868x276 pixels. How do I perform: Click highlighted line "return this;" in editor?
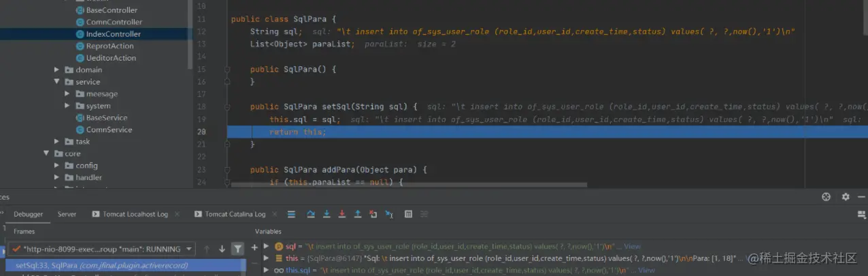[x=297, y=132]
